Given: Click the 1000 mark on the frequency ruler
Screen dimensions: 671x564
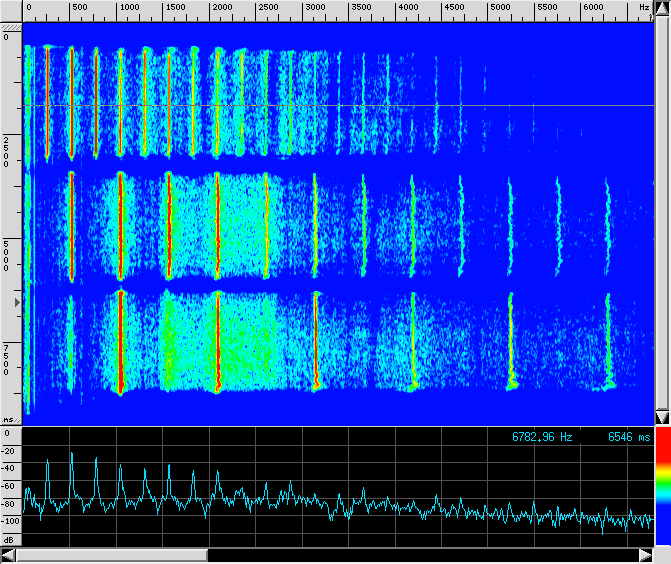Looking at the screenshot, I should (128, 7).
